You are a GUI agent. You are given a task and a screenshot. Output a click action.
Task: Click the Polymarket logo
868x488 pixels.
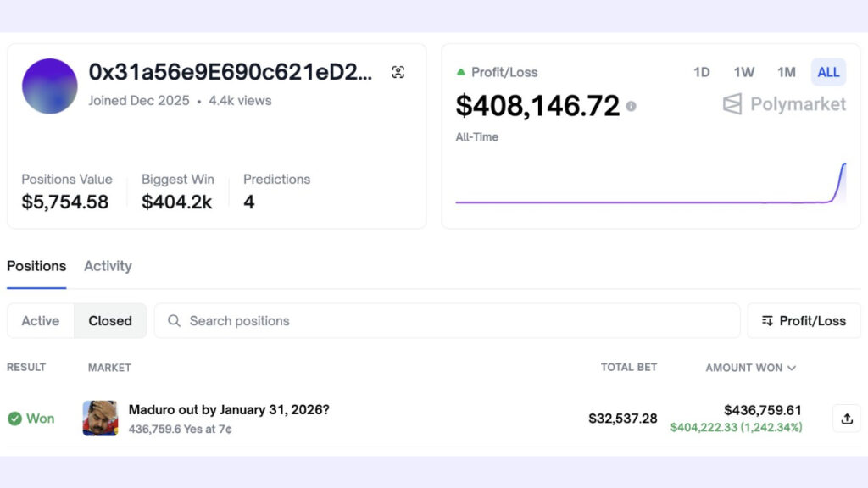[784, 104]
